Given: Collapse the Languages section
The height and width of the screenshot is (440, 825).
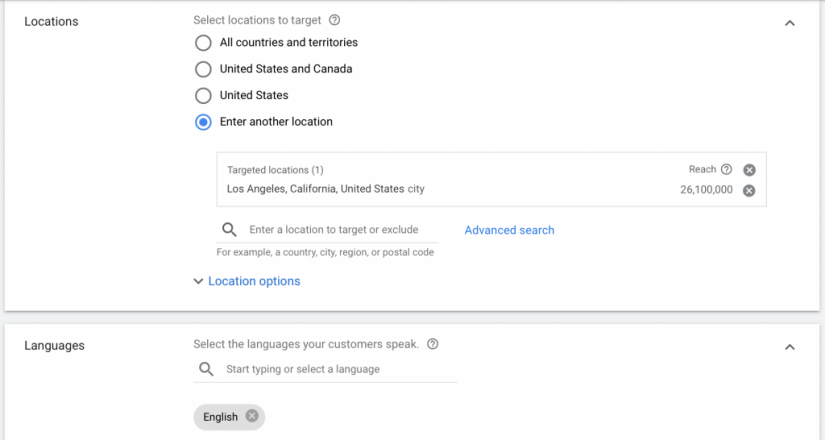Looking at the screenshot, I should click(x=789, y=347).
